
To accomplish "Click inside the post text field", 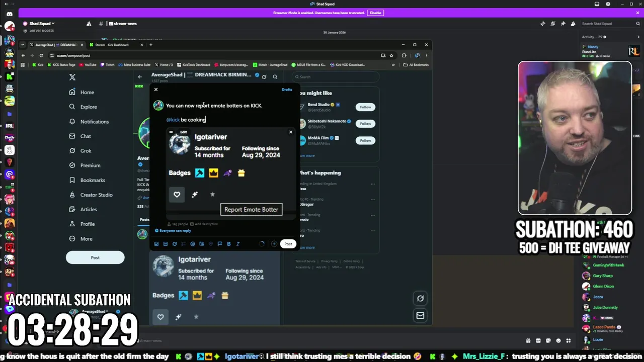I will coord(230,113).
